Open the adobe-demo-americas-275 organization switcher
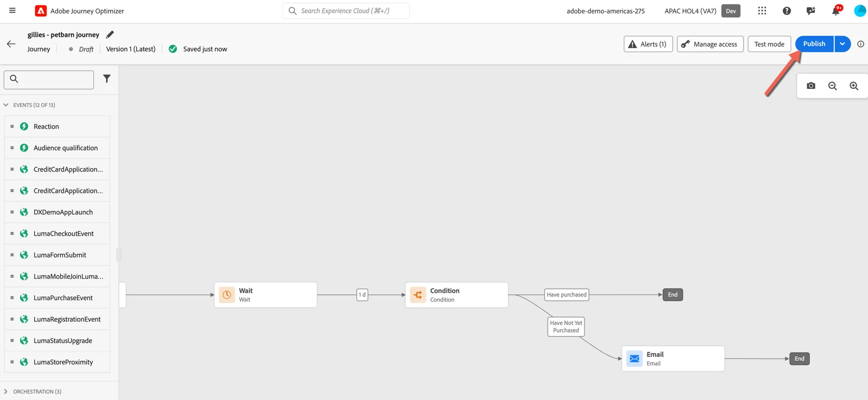The image size is (868, 400). 606,11
